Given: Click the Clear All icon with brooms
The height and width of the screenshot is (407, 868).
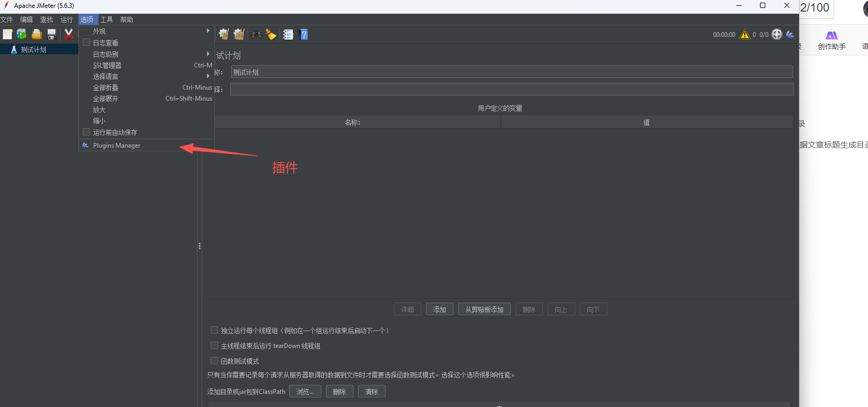Looking at the screenshot, I should [239, 34].
